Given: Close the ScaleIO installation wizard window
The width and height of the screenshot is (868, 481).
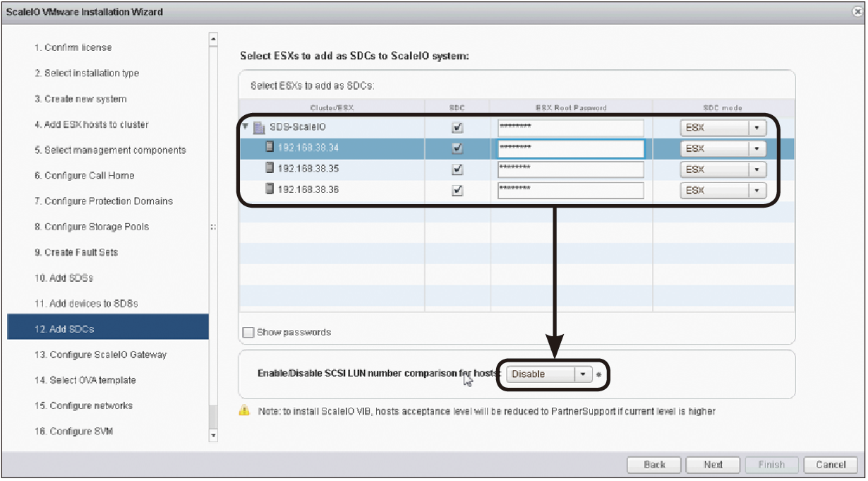Looking at the screenshot, I should tap(857, 11).
